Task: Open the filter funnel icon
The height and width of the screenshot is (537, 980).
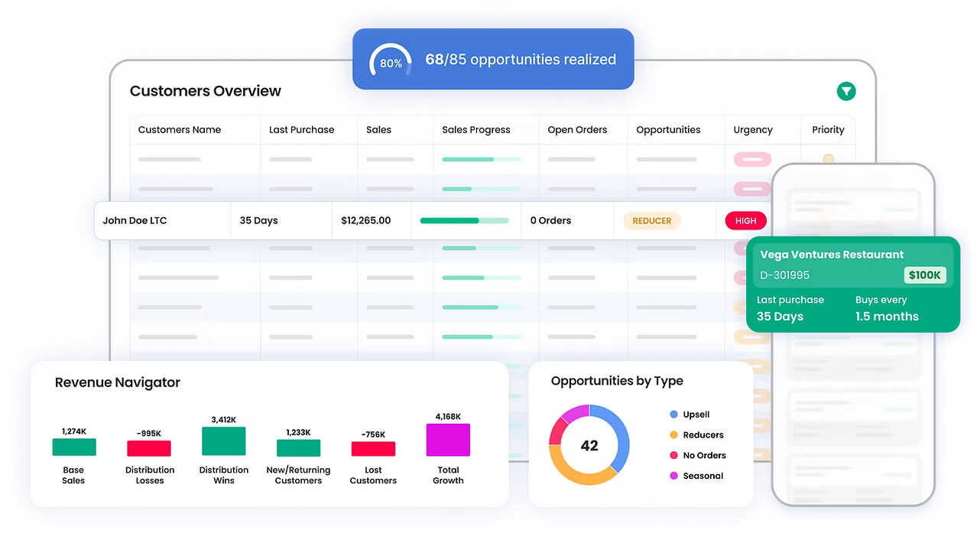Action: [846, 90]
